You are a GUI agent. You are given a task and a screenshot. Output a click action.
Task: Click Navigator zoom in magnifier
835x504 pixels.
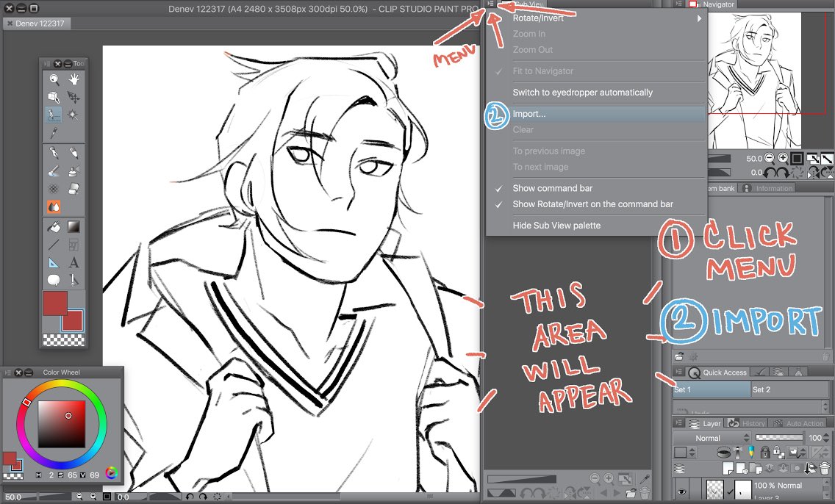[783, 158]
